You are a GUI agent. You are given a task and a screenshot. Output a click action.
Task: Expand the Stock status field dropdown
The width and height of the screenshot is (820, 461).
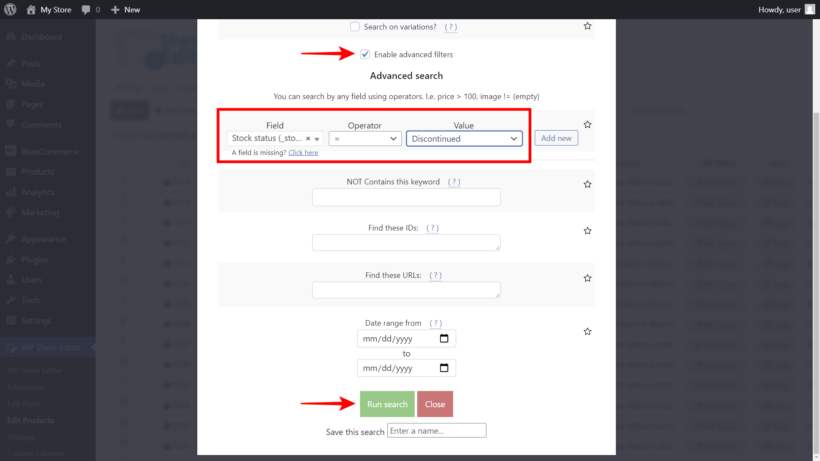317,139
